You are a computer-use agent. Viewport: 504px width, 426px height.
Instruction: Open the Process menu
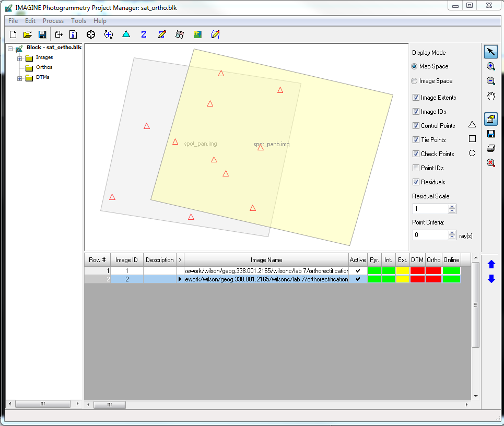coord(53,20)
